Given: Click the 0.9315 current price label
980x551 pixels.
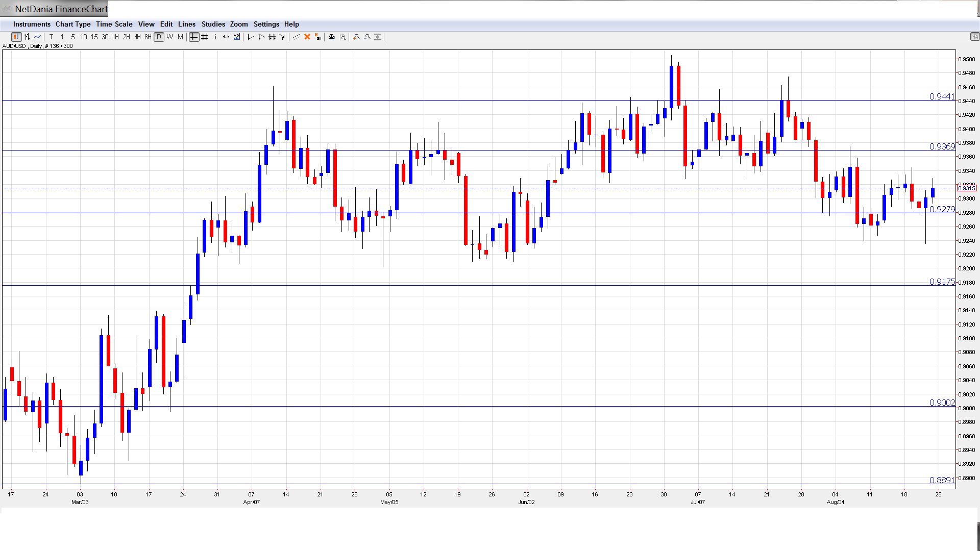Looking at the screenshot, I should pyautogui.click(x=967, y=188).
